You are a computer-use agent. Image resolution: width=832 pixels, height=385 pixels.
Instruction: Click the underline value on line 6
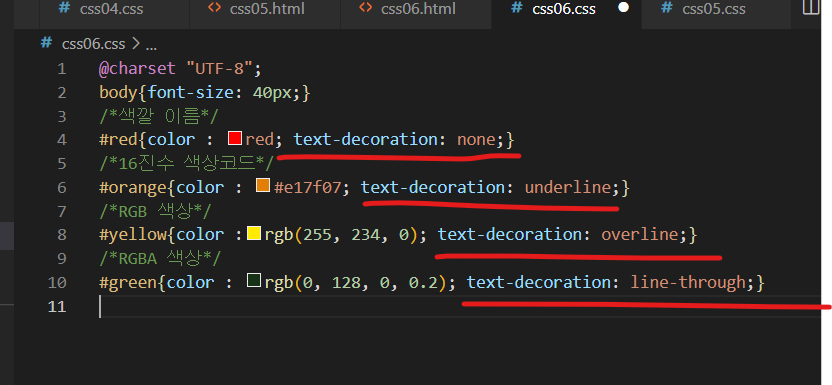568,187
